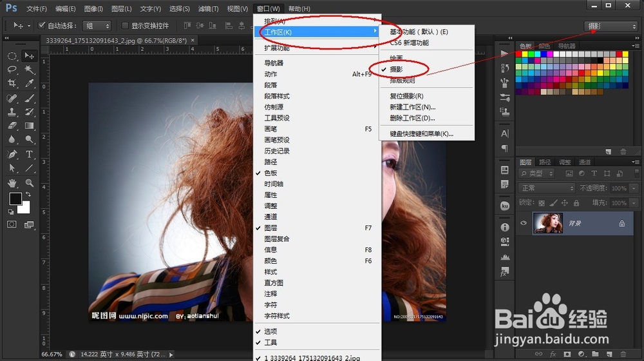Open the 组 auto-select dropdown
The image size is (644, 361).
pyautogui.click(x=97, y=26)
